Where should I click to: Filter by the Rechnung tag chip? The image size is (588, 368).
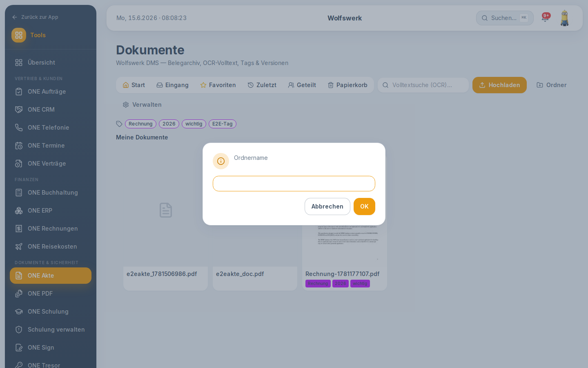[140, 124]
